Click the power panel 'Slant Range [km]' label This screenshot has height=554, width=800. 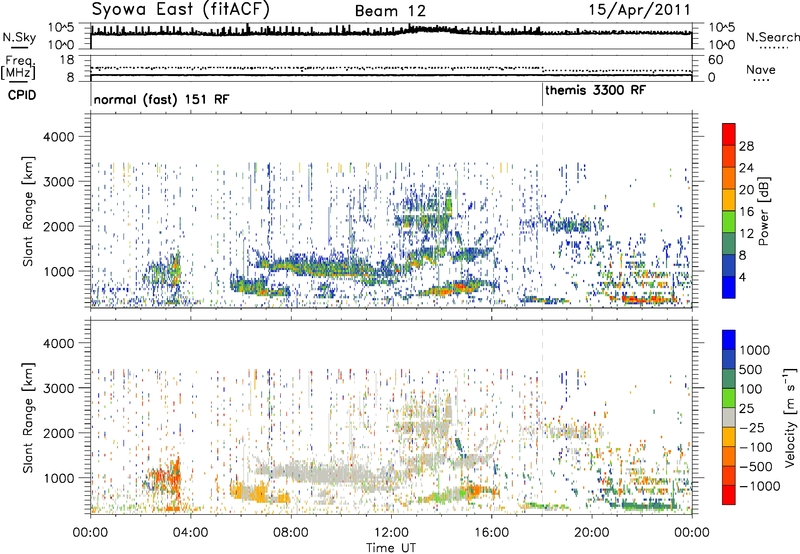28,211
